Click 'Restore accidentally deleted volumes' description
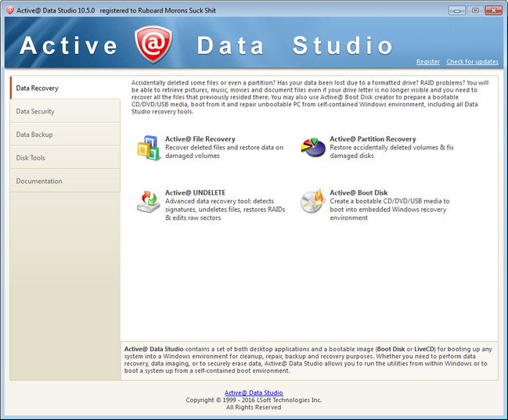The width and height of the screenshot is (508, 420). click(x=391, y=152)
